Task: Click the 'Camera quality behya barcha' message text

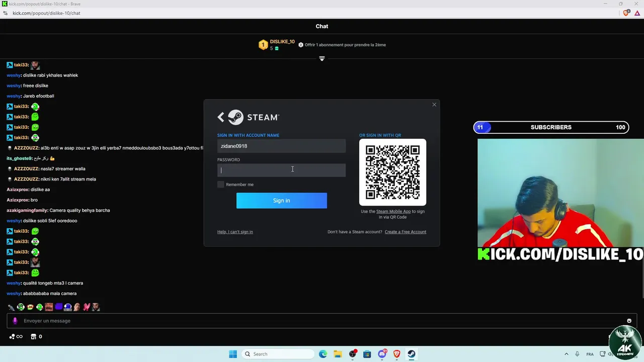Action: click(x=79, y=211)
